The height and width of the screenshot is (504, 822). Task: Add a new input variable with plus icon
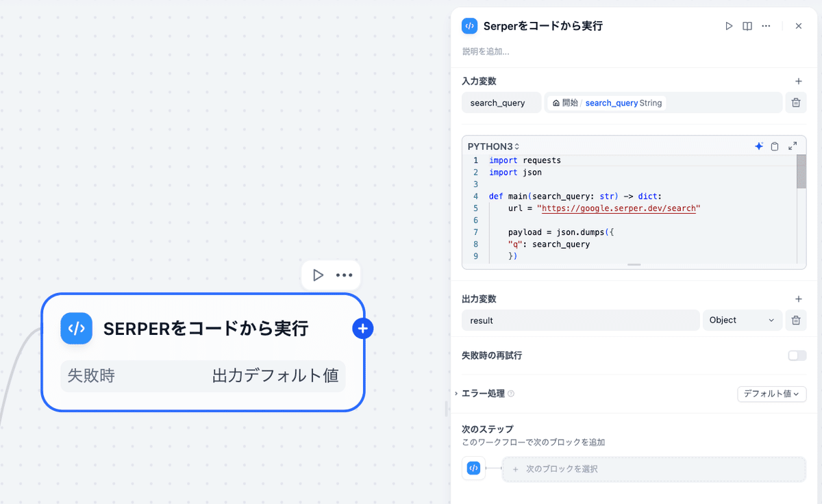[798, 81]
